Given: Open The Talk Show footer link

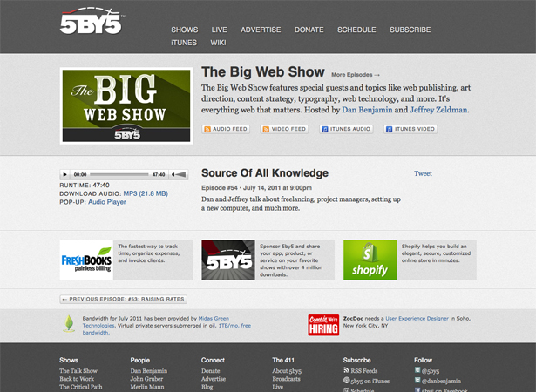Looking at the screenshot, I should [x=78, y=371].
